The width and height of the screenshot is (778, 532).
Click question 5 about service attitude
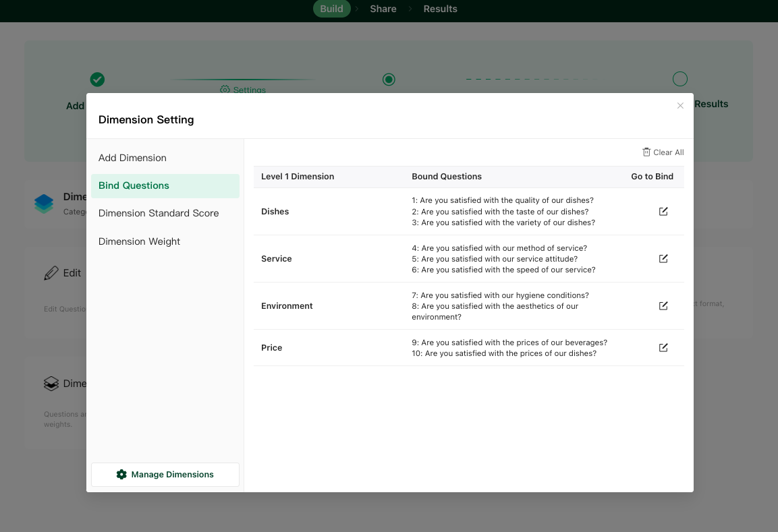pos(495,259)
